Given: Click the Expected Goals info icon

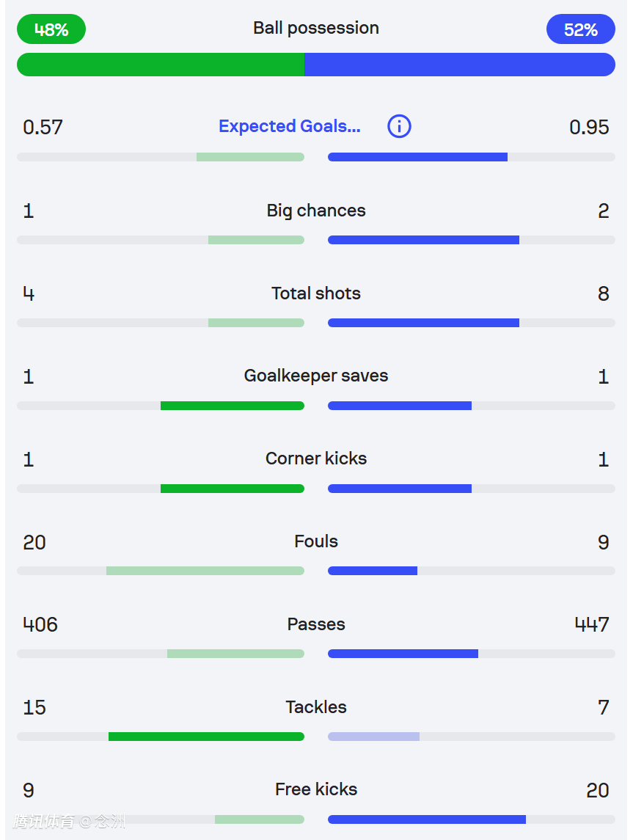Looking at the screenshot, I should [399, 126].
